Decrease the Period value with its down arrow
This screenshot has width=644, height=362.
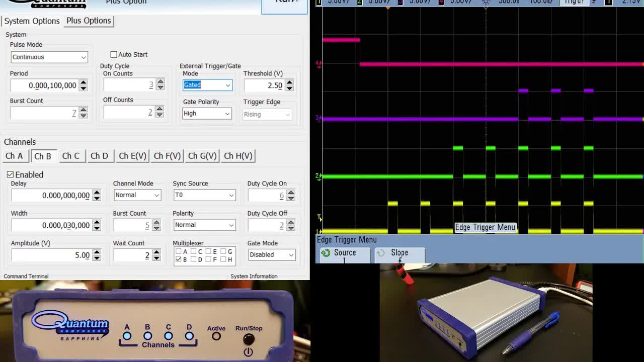coord(83,88)
